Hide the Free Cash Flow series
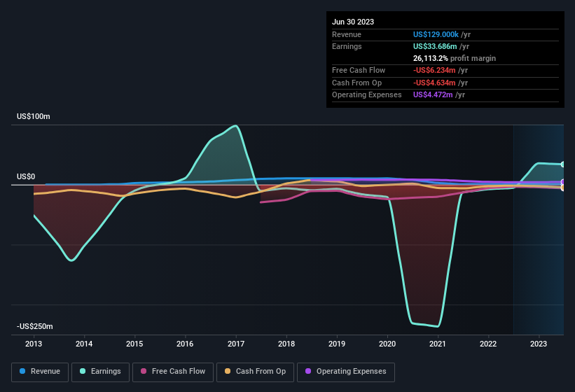 [172, 372]
